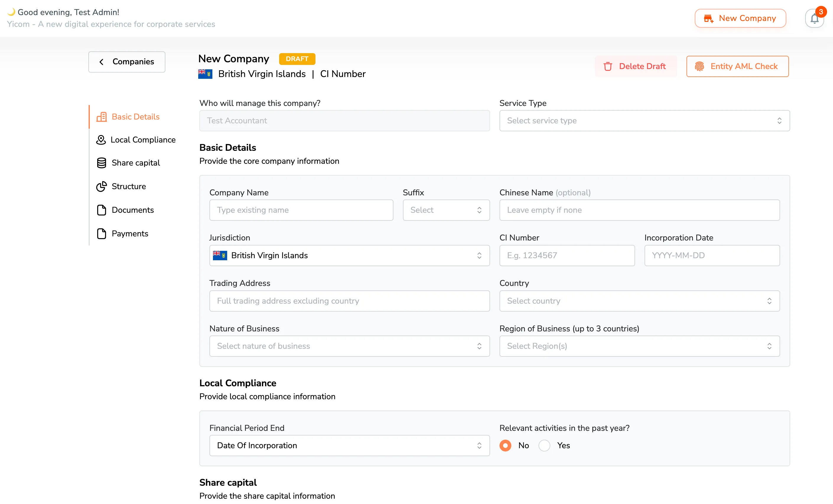
Task: Go back to Companies list
Action: point(127,62)
